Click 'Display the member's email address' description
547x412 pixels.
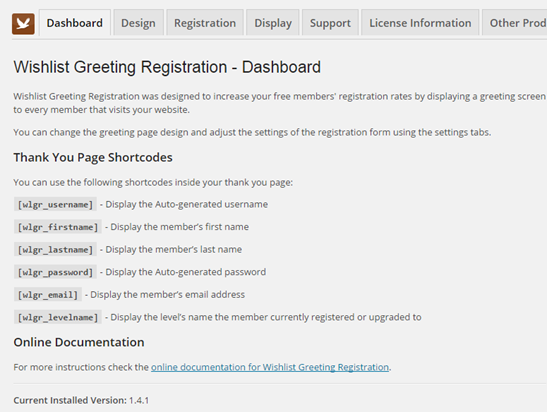(x=167, y=295)
